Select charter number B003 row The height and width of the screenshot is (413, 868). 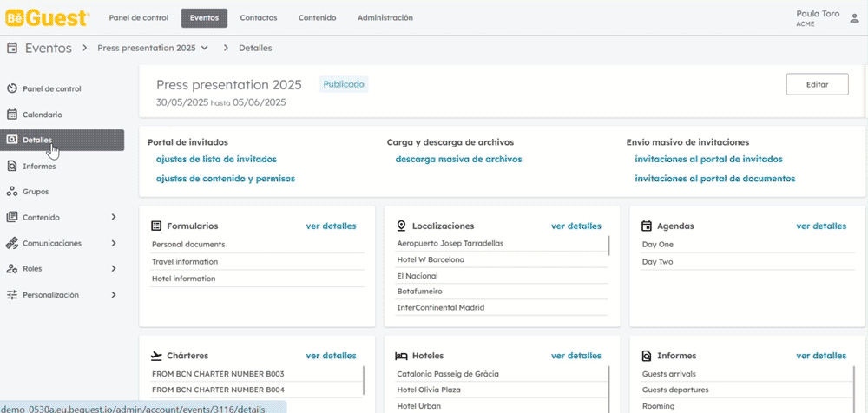[x=256, y=374]
